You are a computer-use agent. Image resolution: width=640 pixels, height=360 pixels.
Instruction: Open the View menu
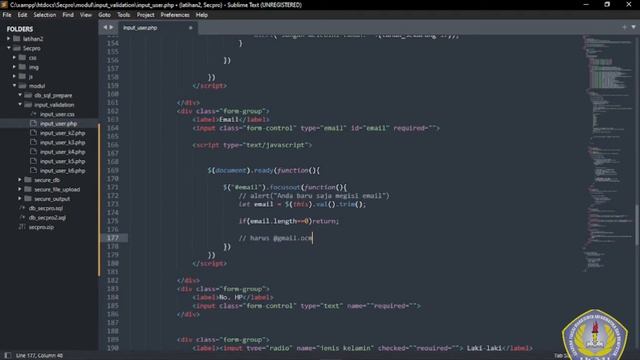(x=86, y=15)
